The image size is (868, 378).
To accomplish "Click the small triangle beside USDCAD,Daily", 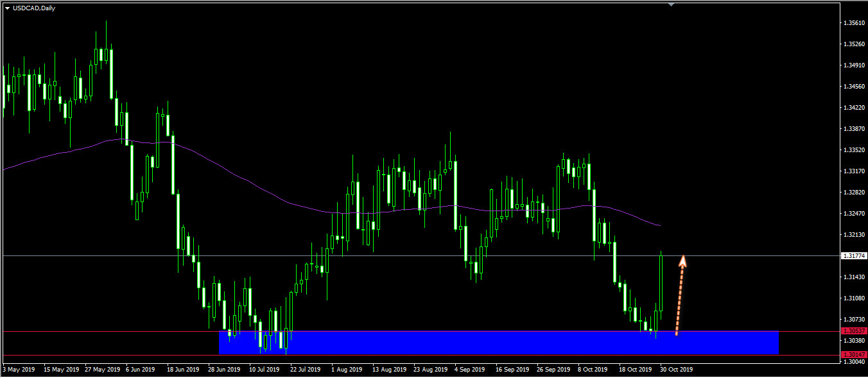I will tap(7, 8).
